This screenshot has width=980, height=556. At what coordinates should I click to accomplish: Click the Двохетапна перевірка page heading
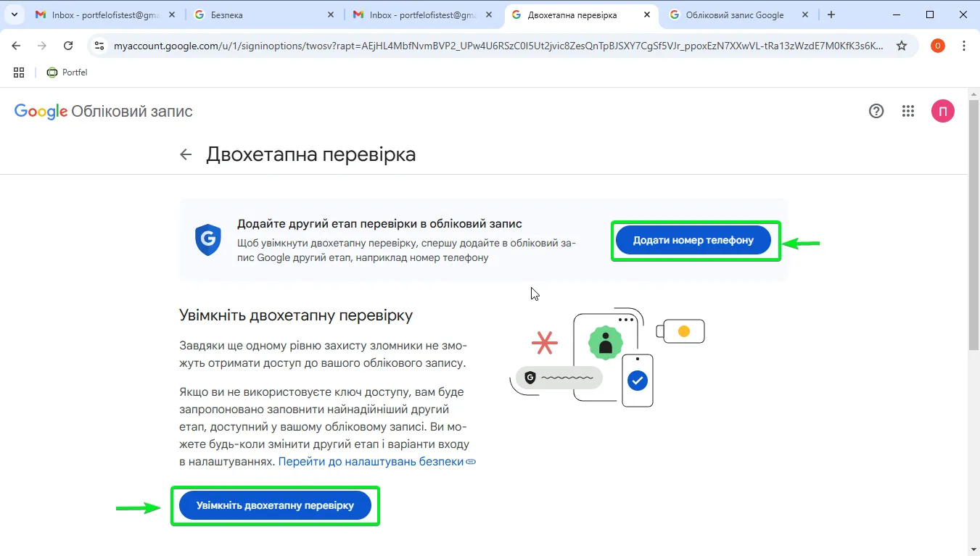tap(311, 154)
